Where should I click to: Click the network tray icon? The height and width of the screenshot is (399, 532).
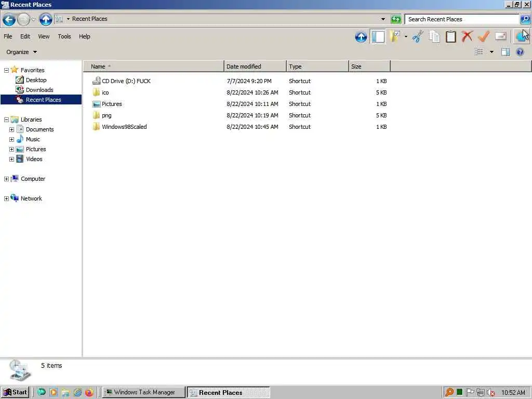click(481, 393)
